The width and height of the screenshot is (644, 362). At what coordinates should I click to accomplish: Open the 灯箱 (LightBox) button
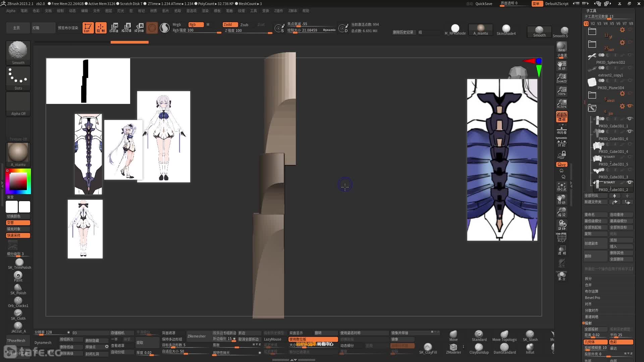[43, 28]
